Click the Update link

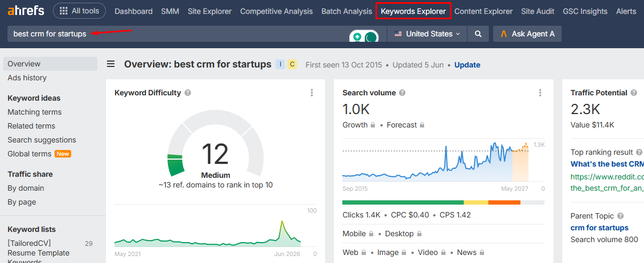tap(467, 65)
